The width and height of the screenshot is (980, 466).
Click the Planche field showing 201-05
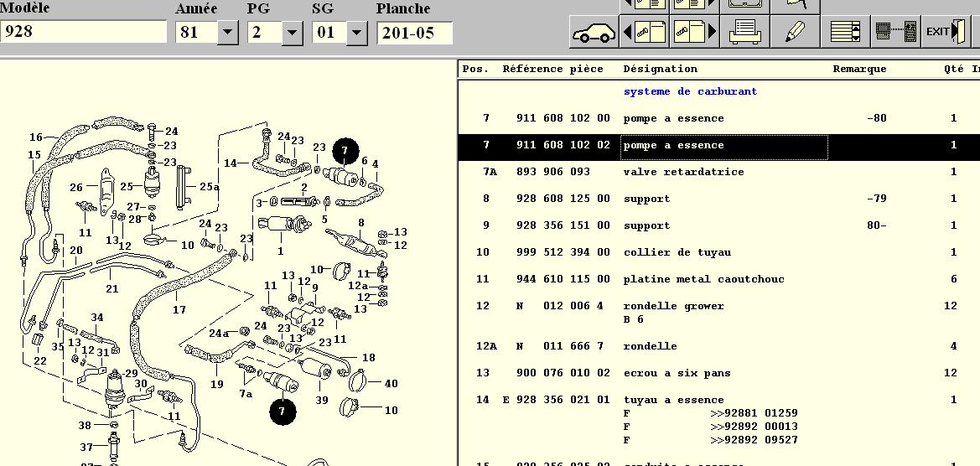tap(414, 33)
